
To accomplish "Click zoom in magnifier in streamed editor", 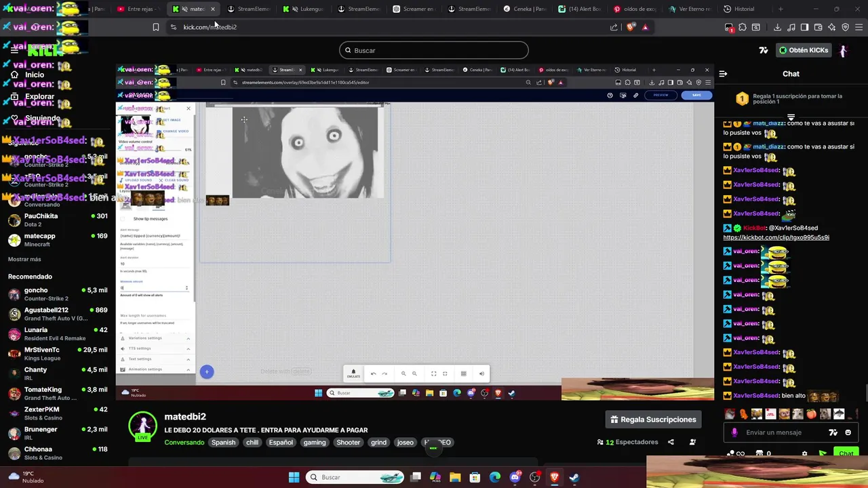I will click(403, 373).
